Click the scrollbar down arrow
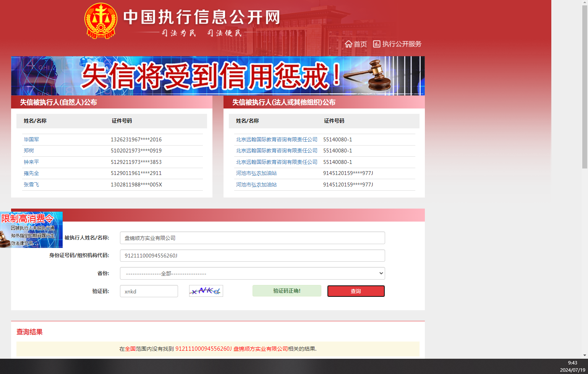Screen dimensions: 588x374 pos(585,355)
